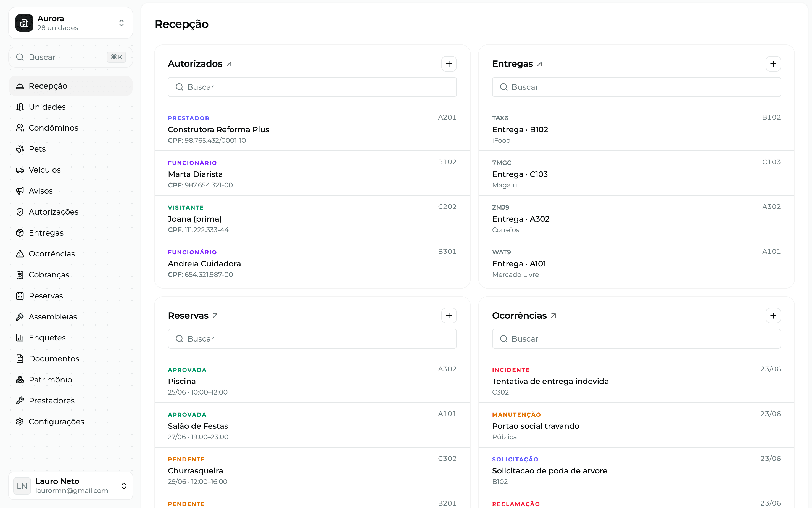Click the Aurora building logo icon
This screenshot has width=812, height=508.
point(24,23)
